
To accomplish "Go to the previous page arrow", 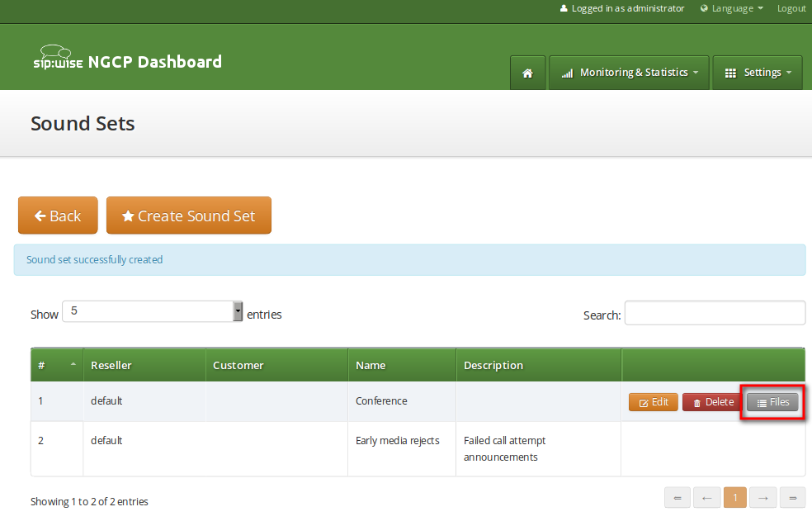I will point(706,497).
